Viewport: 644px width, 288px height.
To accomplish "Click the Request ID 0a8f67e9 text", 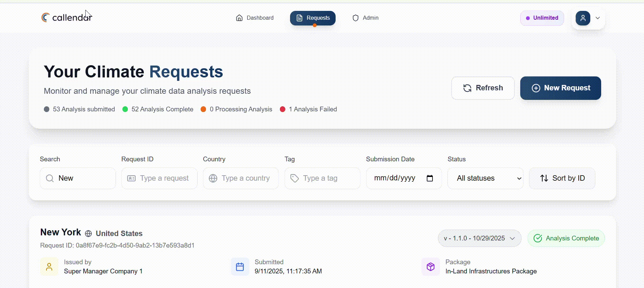I will [x=117, y=246].
